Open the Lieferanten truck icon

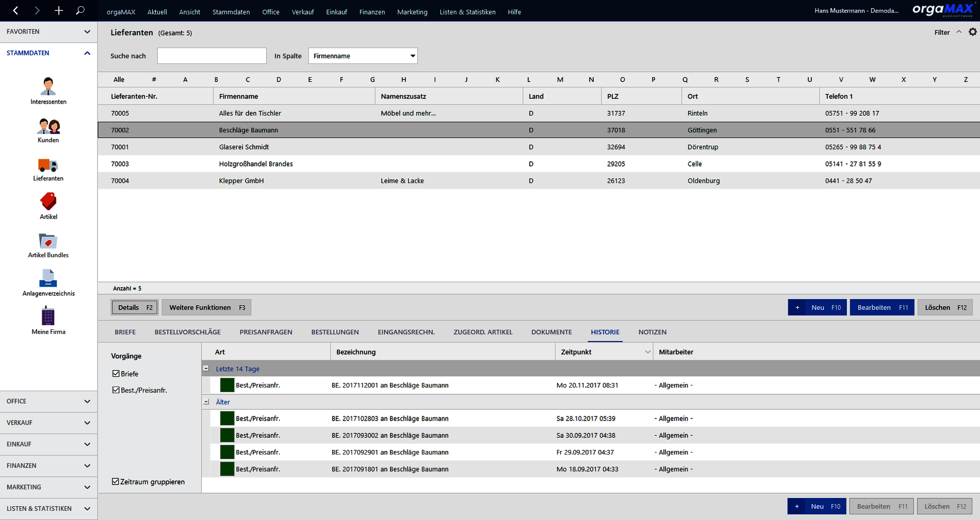48,165
